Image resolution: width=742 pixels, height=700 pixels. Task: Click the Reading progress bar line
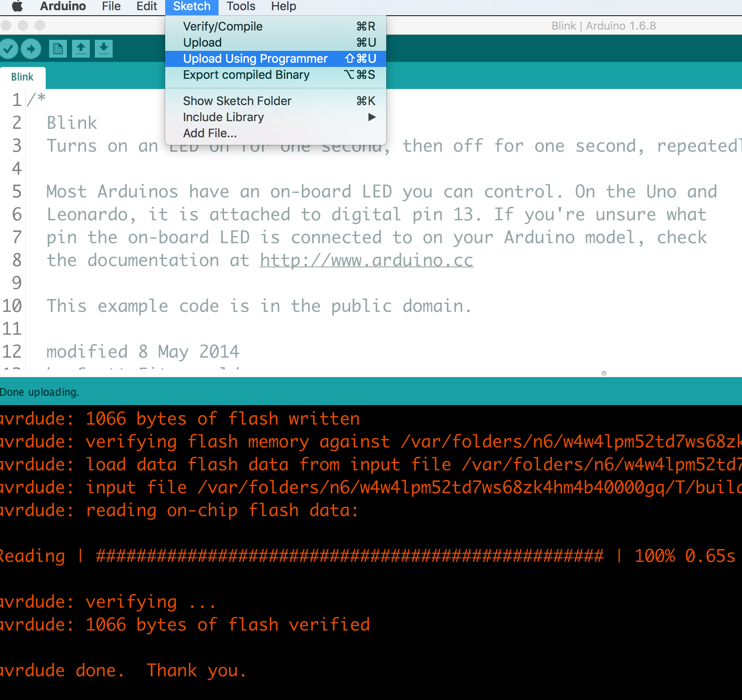[x=368, y=556]
